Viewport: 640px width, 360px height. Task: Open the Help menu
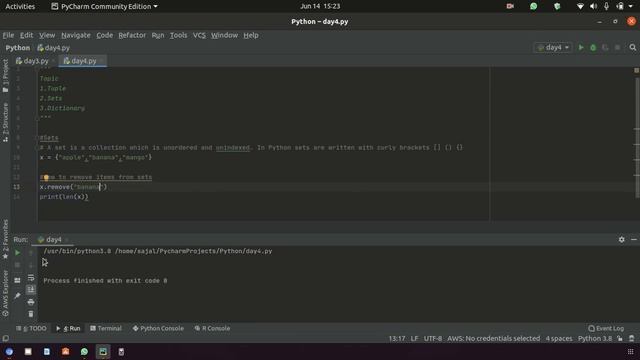pyautogui.click(x=251, y=36)
